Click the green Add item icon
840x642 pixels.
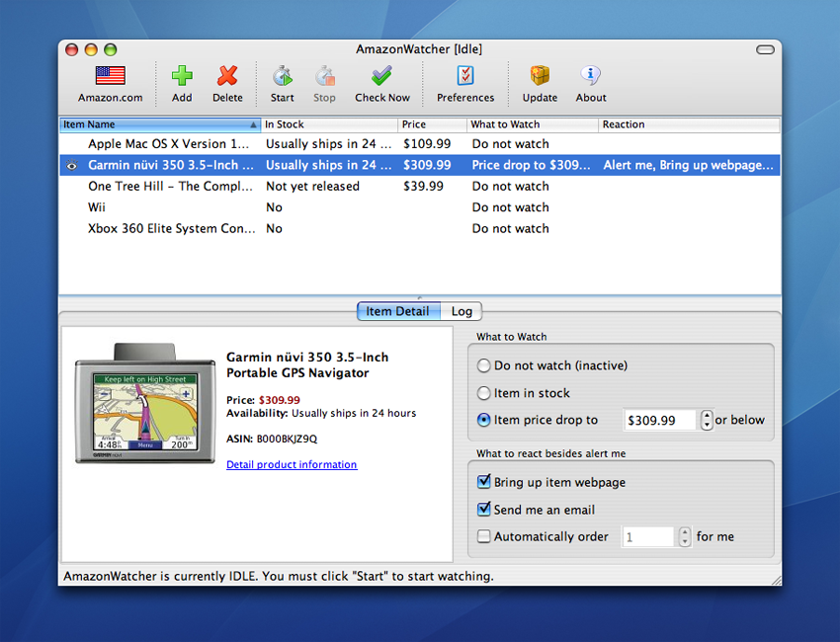[x=182, y=75]
